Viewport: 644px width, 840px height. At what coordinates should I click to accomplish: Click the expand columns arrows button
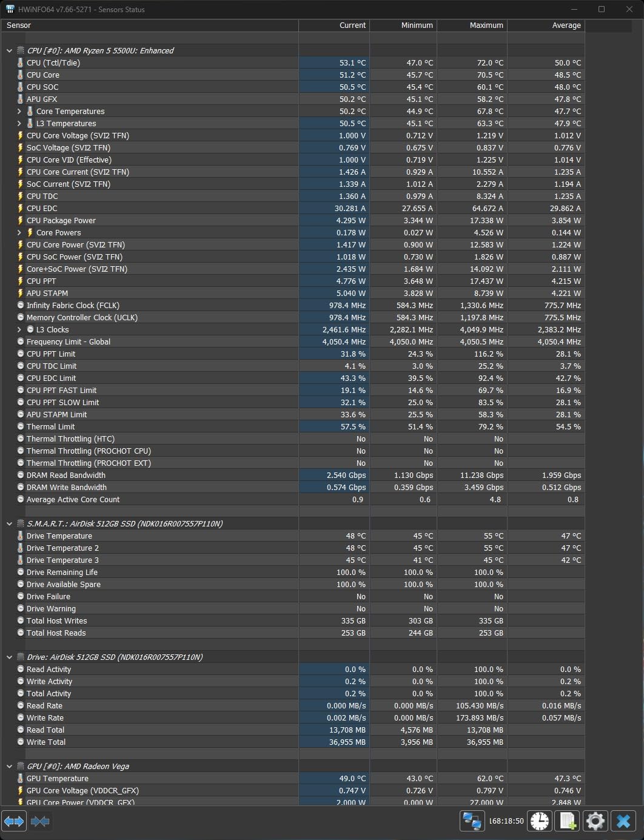click(x=14, y=821)
